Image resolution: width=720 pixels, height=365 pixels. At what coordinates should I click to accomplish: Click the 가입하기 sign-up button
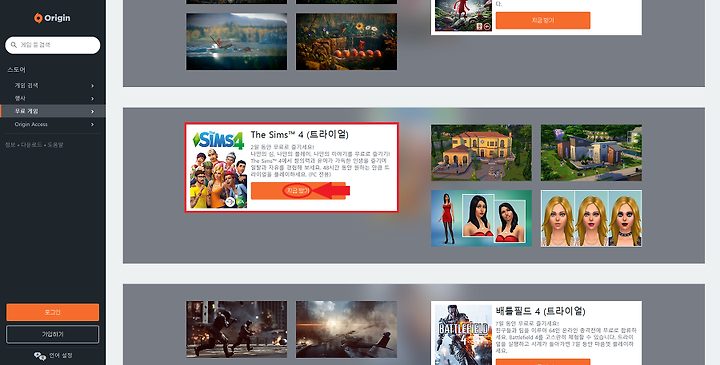pyautogui.click(x=52, y=334)
